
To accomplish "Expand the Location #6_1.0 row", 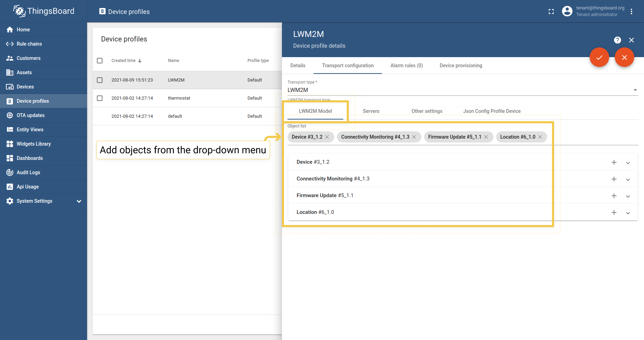I will 628,213.
